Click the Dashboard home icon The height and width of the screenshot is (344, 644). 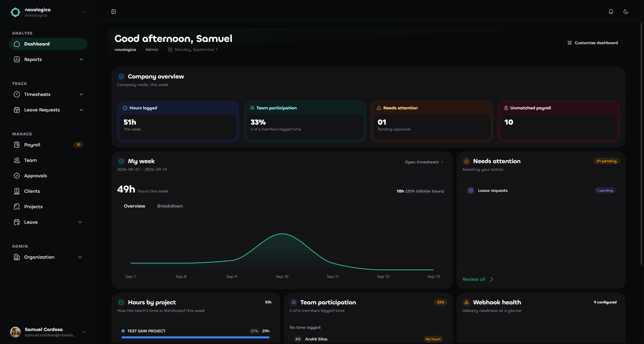pos(17,44)
